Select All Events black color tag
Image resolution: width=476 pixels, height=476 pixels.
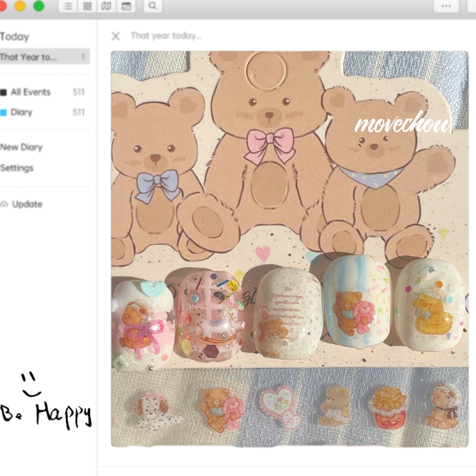tap(3, 92)
